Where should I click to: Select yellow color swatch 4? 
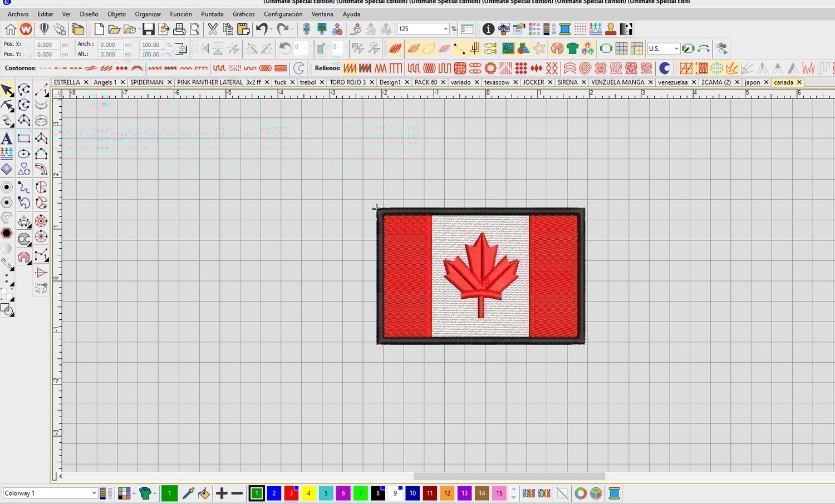click(308, 493)
